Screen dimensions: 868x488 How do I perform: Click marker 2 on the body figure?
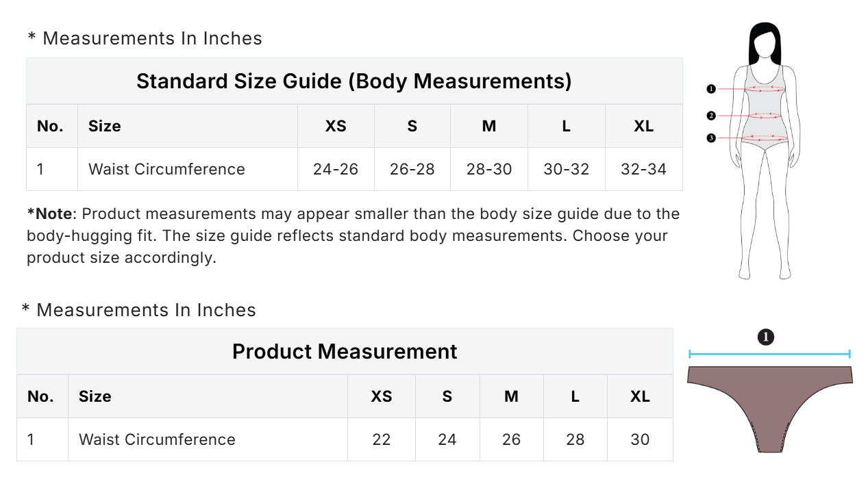[711, 116]
